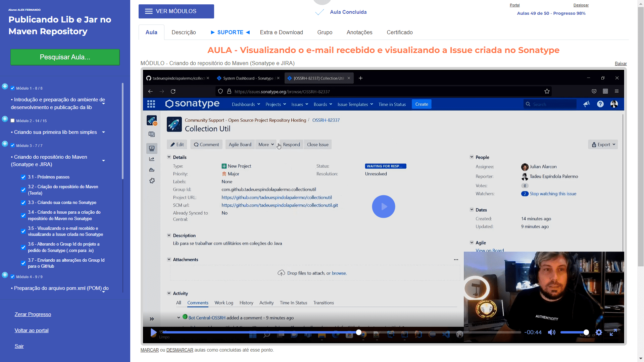
Task: Click the Baixar link above the video
Action: click(x=621, y=64)
